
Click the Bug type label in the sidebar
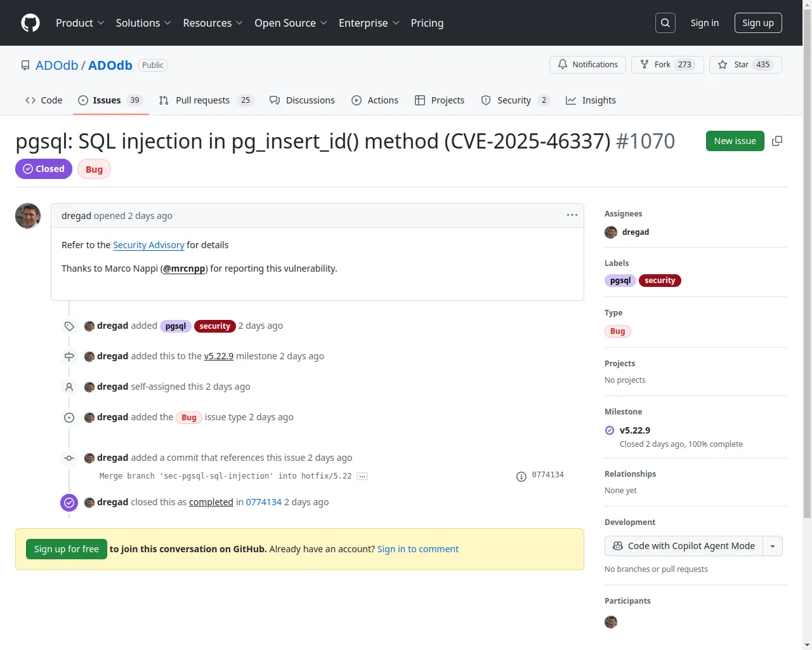pyautogui.click(x=618, y=331)
